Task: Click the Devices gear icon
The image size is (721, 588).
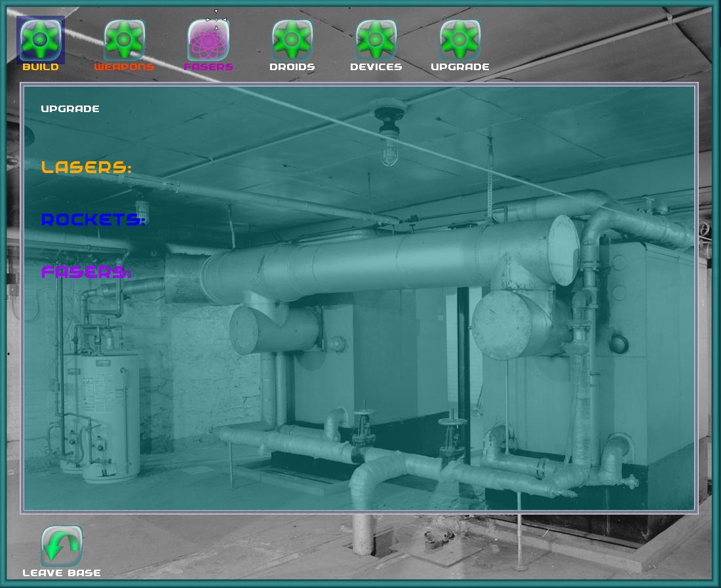Action: [x=376, y=39]
